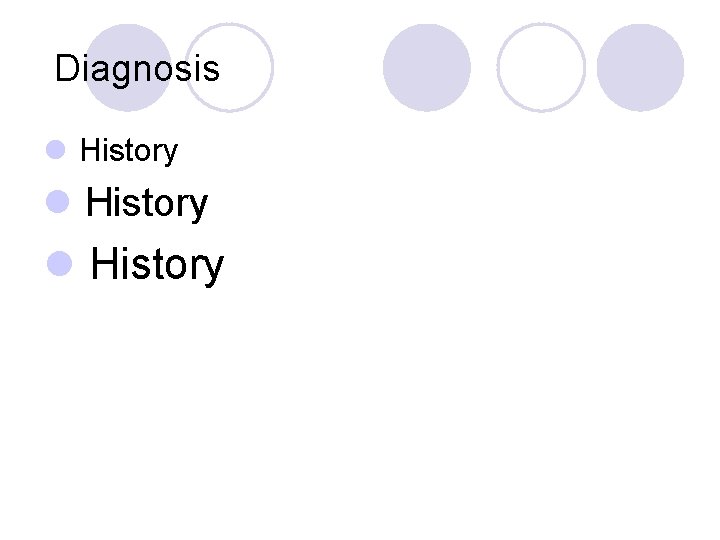This screenshot has height=540, width=720.
Task: Click bullet dot beside the largest History
Action: coord(60,264)
